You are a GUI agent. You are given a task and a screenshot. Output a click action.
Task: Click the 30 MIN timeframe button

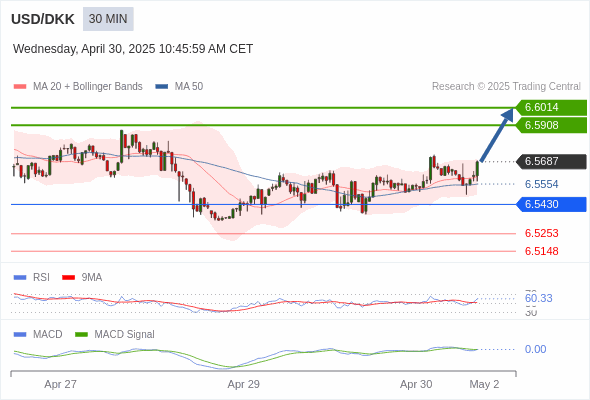108,19
